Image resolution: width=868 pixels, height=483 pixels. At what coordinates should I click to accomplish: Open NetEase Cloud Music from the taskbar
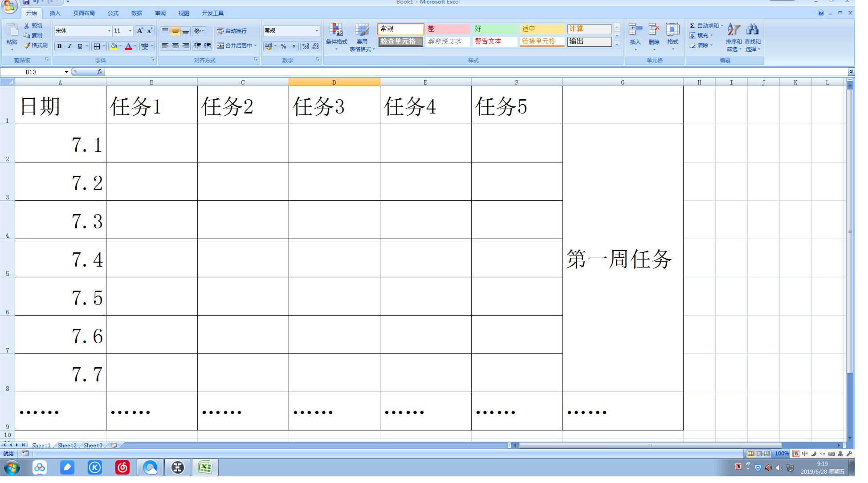pyautogui.click(x=122, y=468)
